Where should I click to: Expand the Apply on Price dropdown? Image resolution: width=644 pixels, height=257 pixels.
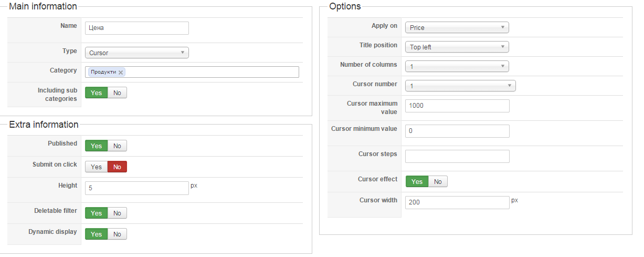[457, 27]
